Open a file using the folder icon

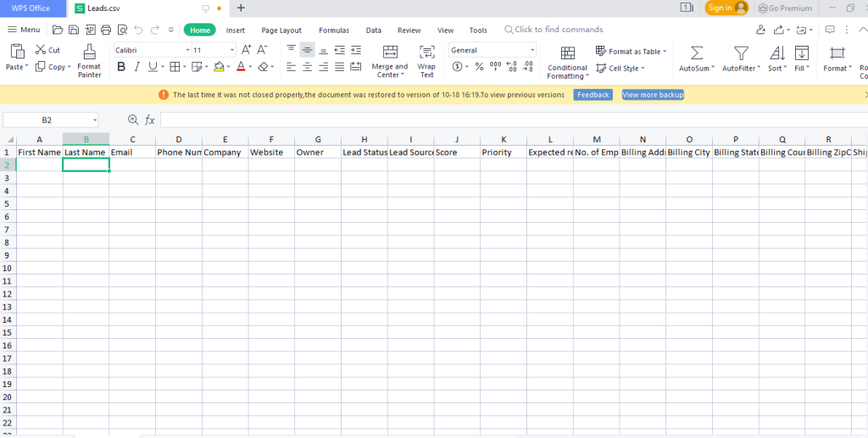58,30
